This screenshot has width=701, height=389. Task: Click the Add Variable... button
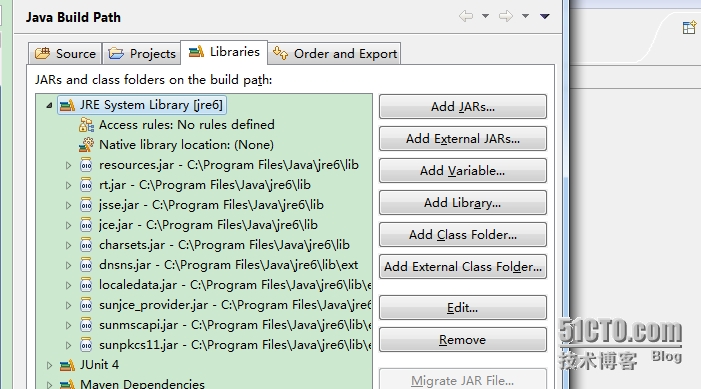pos(463,171)
